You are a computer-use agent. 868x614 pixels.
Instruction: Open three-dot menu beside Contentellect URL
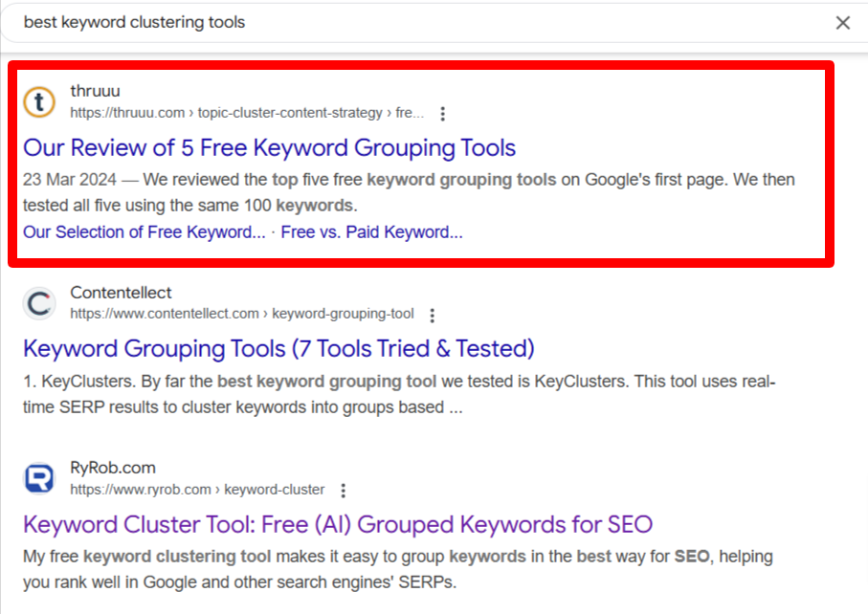coord(433,315)
